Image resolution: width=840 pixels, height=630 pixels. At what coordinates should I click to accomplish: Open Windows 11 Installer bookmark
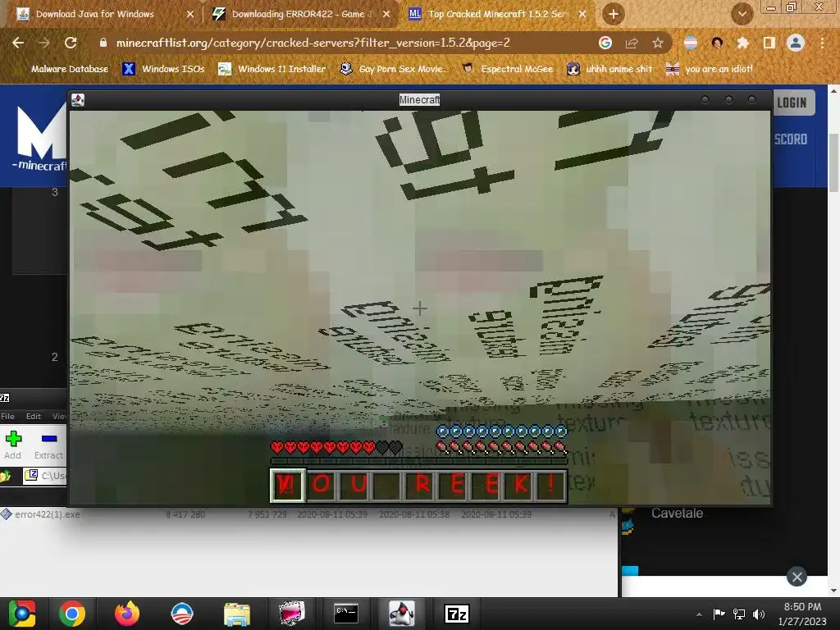click(272, 69)
